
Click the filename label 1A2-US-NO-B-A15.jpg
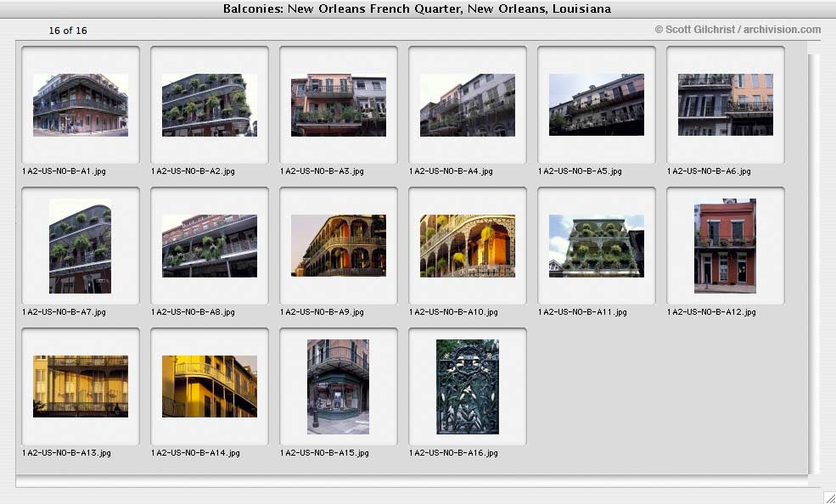click(325, 453)
